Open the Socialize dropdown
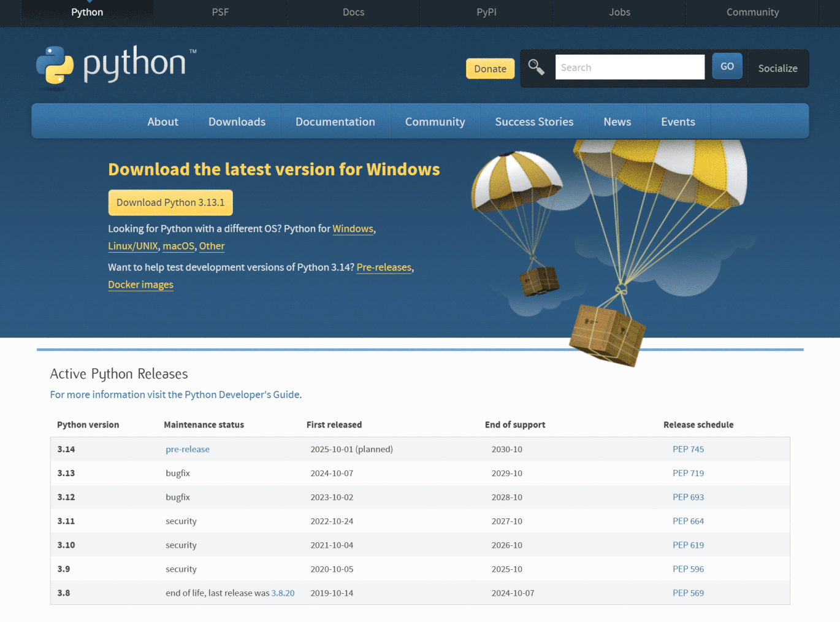Viewport: 840px width, 622px height. click(777, 68)
